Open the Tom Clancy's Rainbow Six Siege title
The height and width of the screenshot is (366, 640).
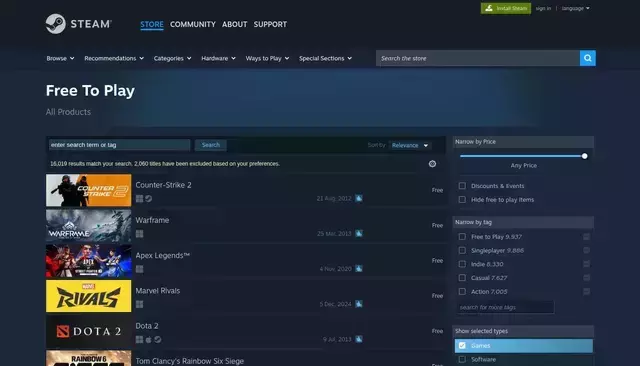point(189,361)
